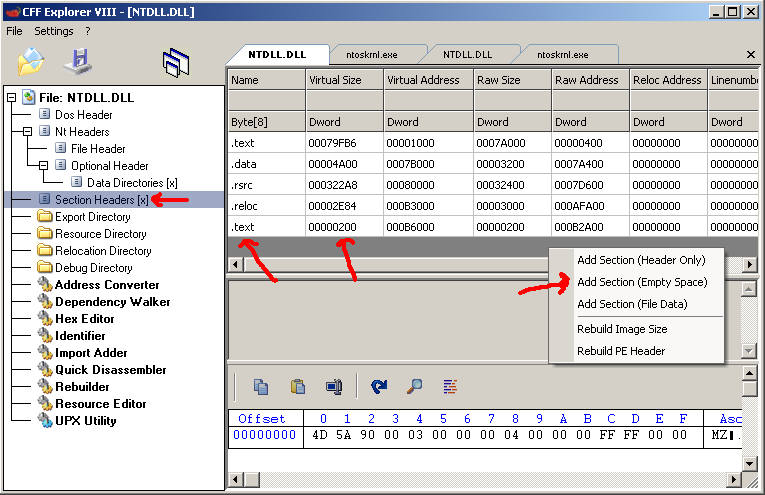Open the hex editor lines options icon
765x495 pixels.
(x=450, y=387)
